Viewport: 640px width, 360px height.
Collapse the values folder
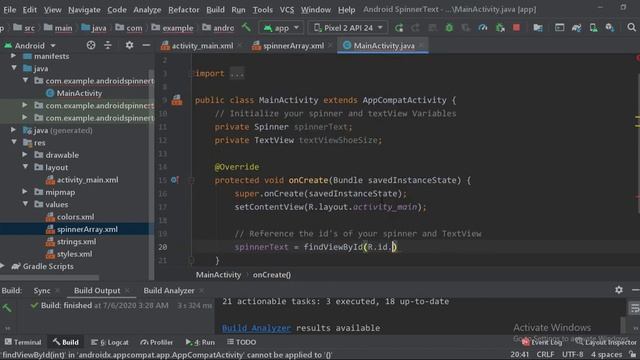click(x=25, y=204)
